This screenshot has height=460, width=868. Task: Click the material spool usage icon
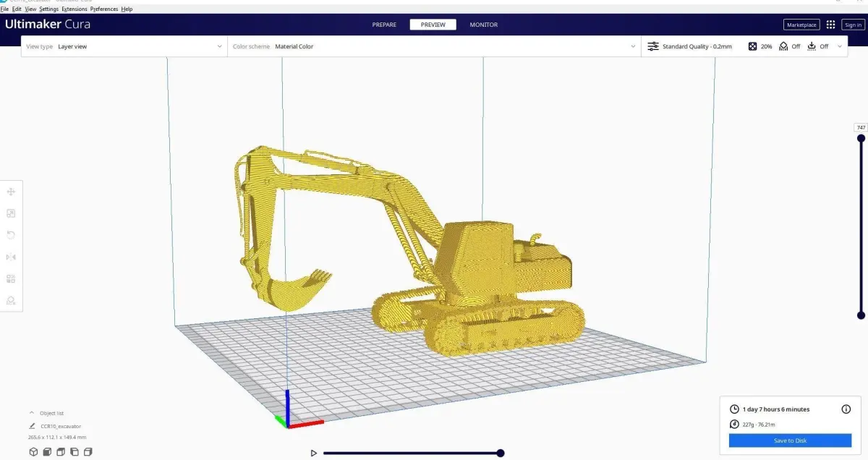point(735,425)
